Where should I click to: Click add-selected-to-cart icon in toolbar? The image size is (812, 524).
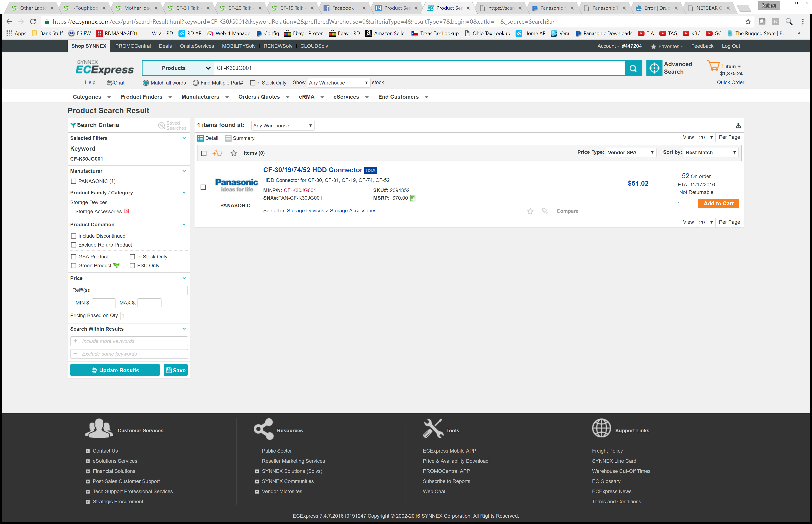pyautogui.click(x=217, y=153)
